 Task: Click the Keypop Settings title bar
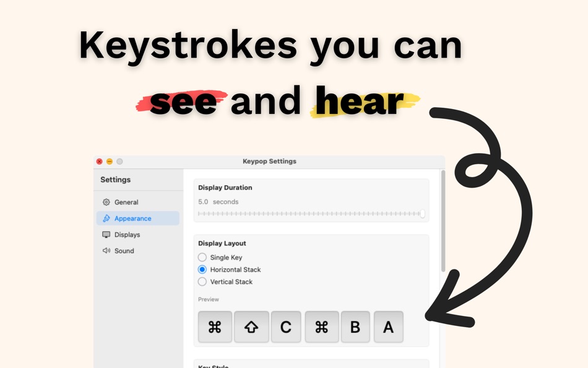(x=269, y=161)
